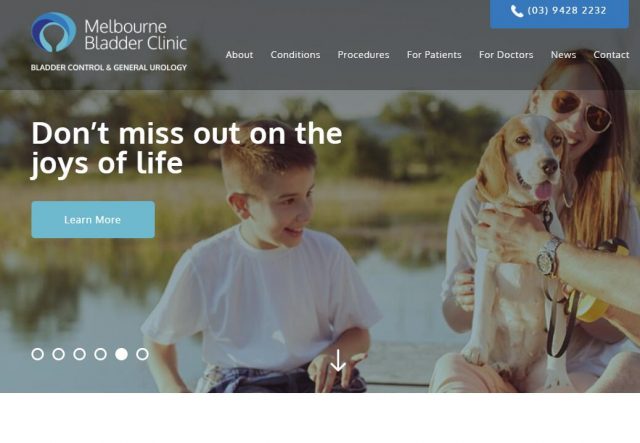640x443 pixels.
Task: Open the Procedures menu
Action: click(363, 55)
